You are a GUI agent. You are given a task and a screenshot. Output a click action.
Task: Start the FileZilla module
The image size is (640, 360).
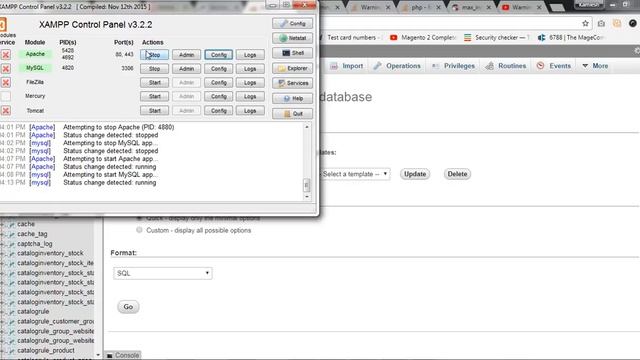(154, 82)
